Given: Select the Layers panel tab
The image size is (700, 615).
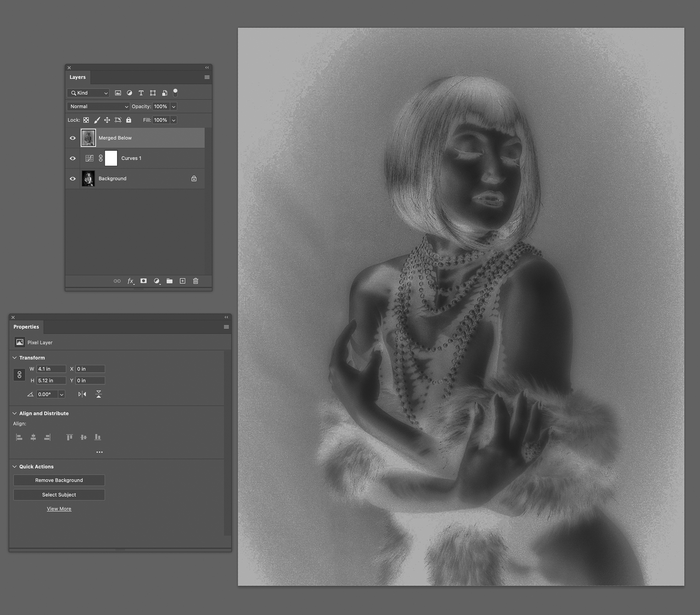Looking at the screenshot, I should point(78,77).
